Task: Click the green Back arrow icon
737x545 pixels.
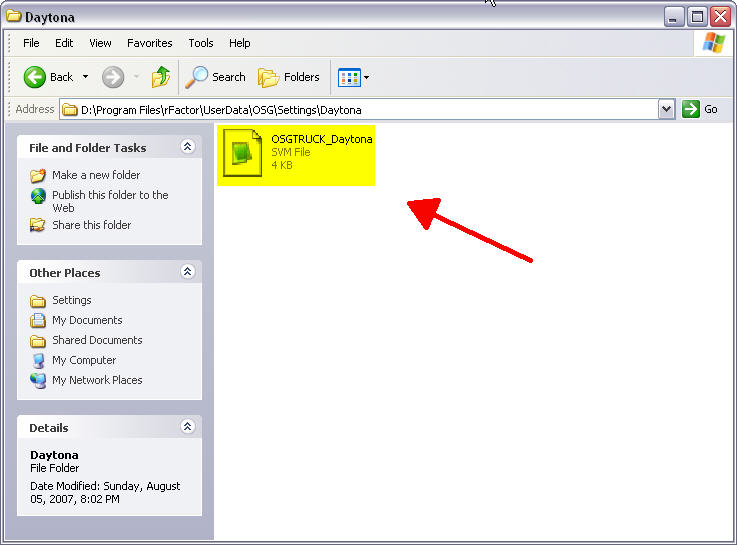Action: [x=35, y=77]
